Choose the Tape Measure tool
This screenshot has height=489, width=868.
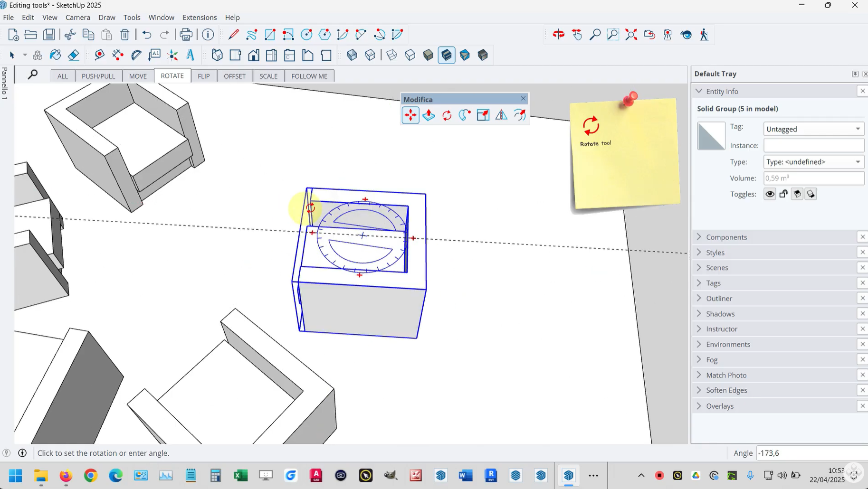point(99,55)
